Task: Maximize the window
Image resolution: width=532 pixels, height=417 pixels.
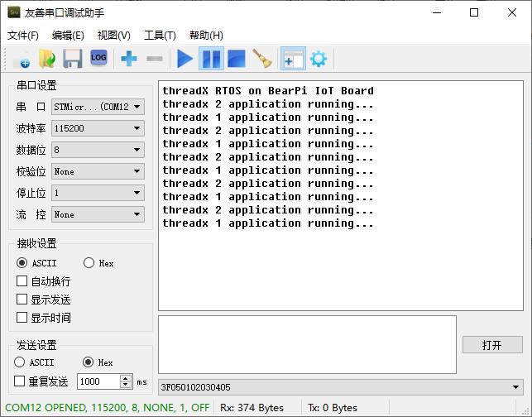Action: (474, 12)
